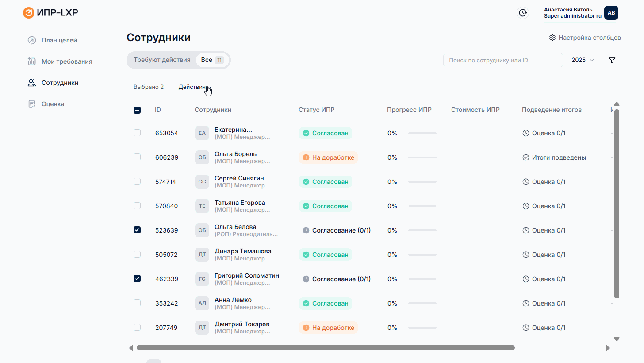Open filter funnel icon
Viewport: 644px width, 363px height.
[612, 60]
